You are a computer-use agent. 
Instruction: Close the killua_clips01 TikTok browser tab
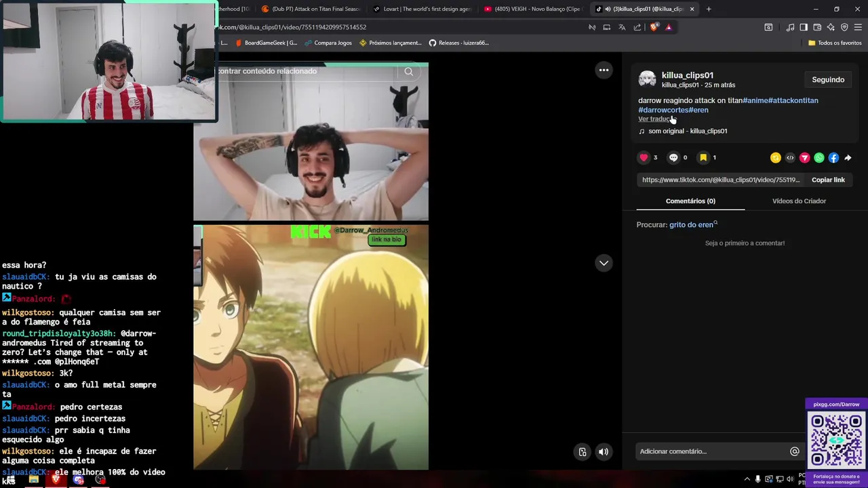(x=692, y=9)
